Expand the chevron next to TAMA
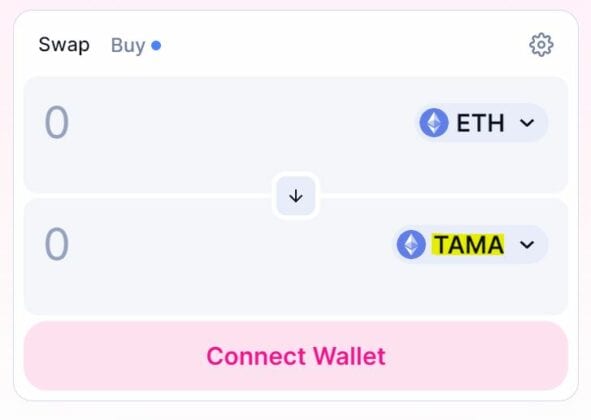The width and height of the screenshot is (591, 420). click(527, 245)
